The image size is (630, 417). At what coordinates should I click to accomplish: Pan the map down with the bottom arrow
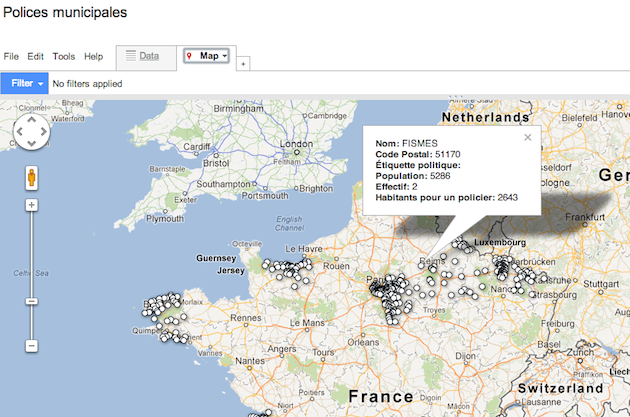click(x=31, y=145)
